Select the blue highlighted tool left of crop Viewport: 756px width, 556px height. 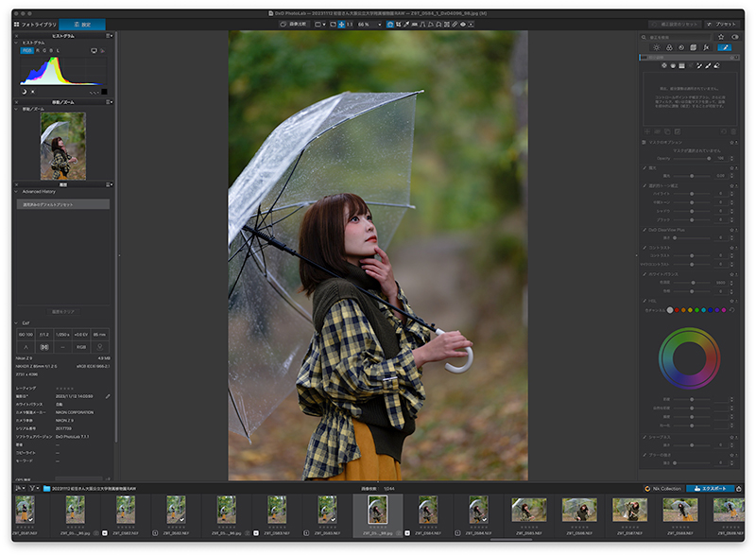(x=390, y=25)
